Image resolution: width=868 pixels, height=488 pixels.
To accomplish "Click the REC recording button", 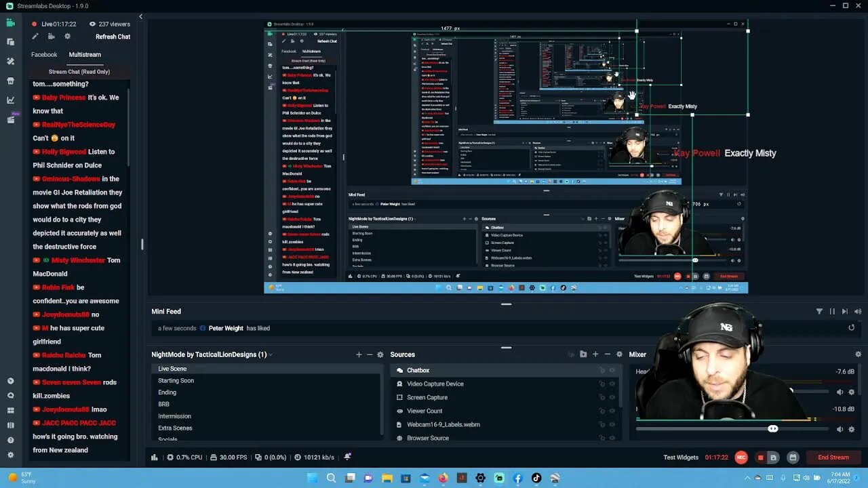I will [x=741, y=457].
